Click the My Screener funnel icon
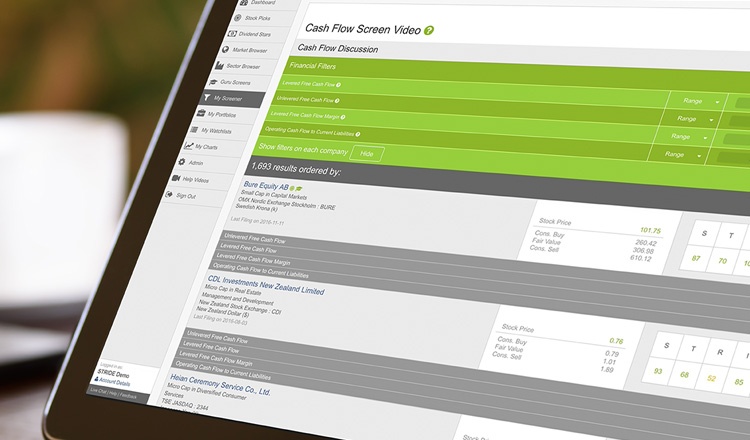Screen dimensions: 750x440 (207, 98)
